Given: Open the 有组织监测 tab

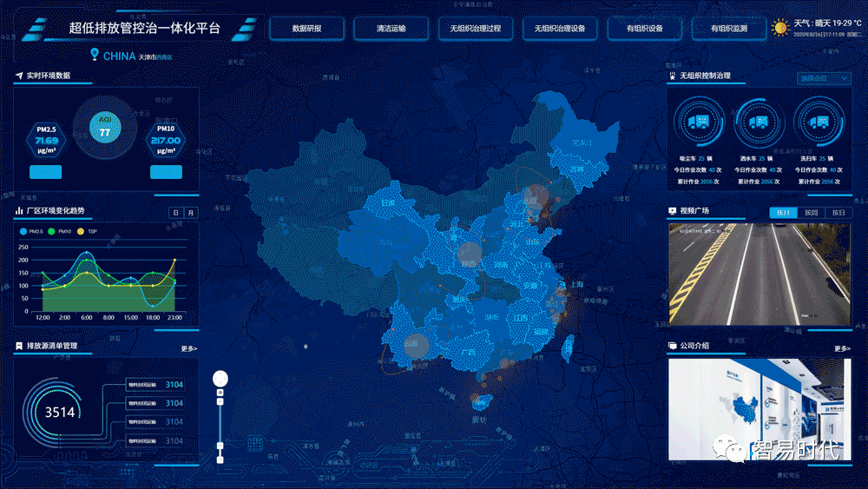Looking at the screenshot, I should (x=728, y=29).
